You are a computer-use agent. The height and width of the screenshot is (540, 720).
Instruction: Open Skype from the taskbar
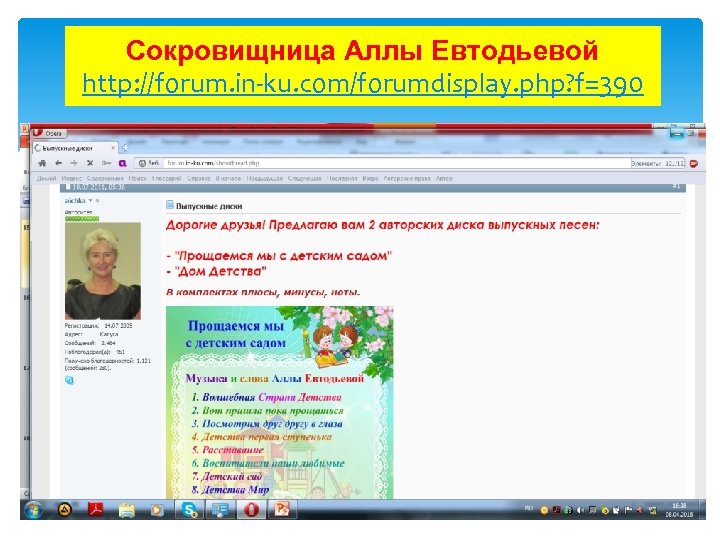tap(189, 510)
